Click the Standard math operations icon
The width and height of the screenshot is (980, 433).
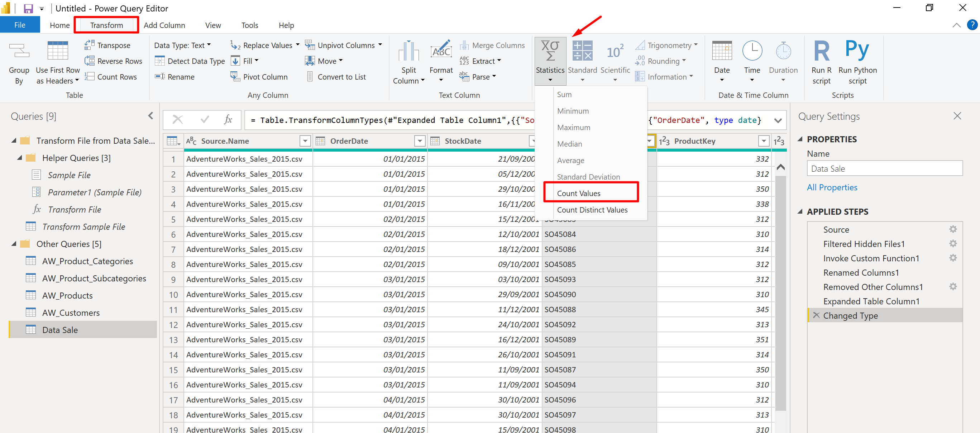pyautogui.click(x=582, y=51)
